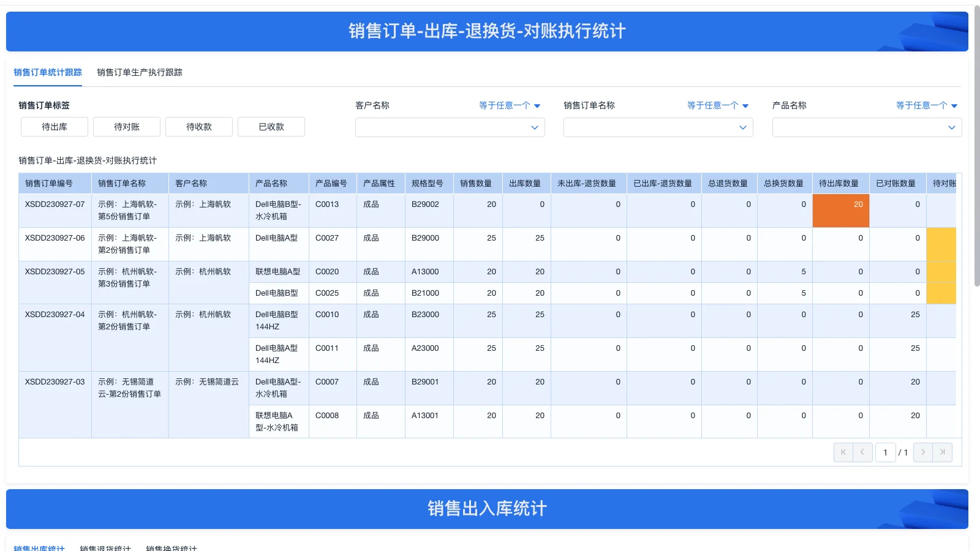980x551 pixels.
Task: Click the page number input field
Action: click(886, 452)
